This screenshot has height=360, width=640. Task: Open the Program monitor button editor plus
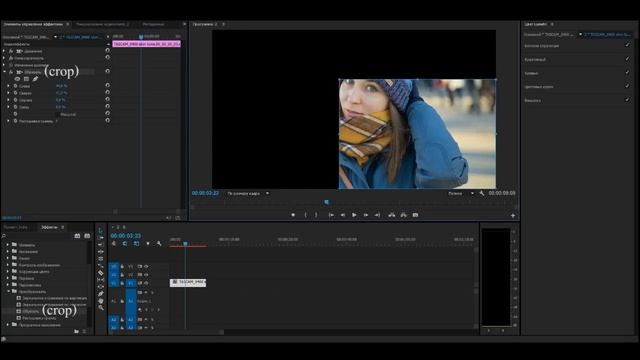point(513,215)
